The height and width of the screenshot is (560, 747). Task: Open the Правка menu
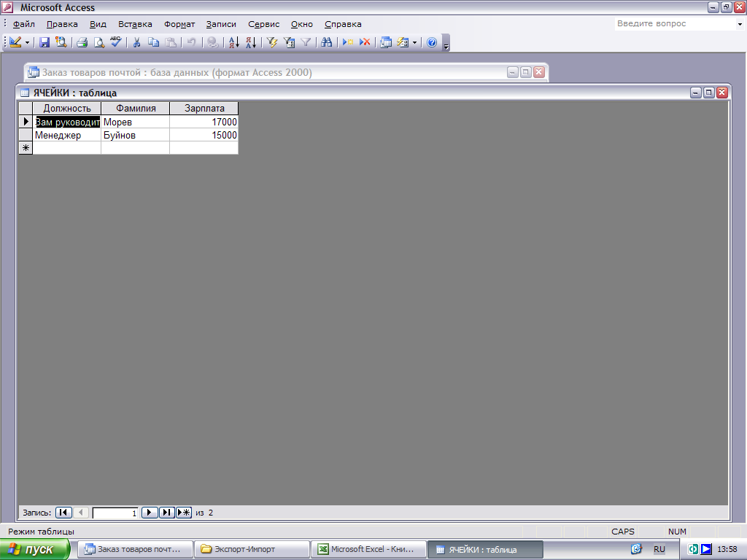[x=62, y=24]
